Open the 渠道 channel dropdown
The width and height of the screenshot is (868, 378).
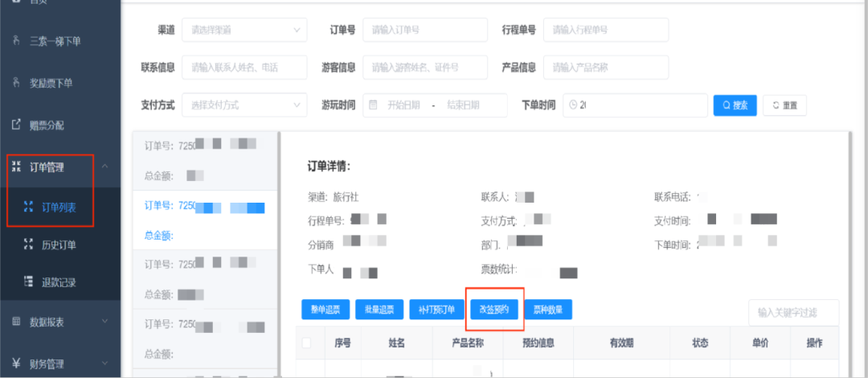[x=244, y=30]
